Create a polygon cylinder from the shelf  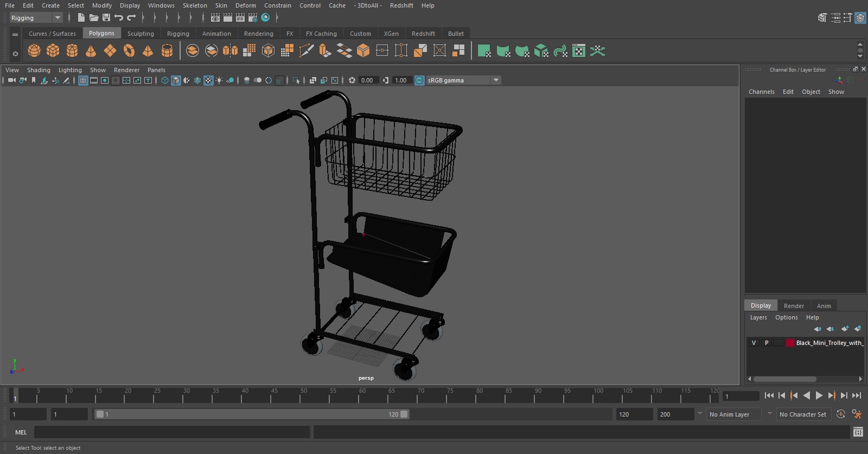72,51
